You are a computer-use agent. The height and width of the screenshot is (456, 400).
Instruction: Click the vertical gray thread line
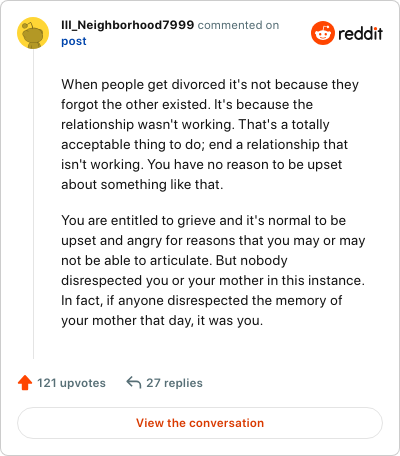click(x=33, y=204)
